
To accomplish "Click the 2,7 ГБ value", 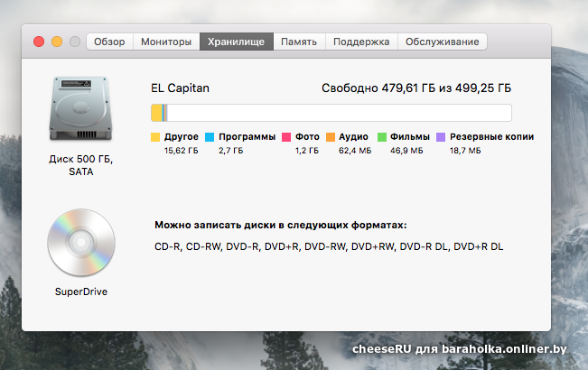I will click(x=231, y=151).
